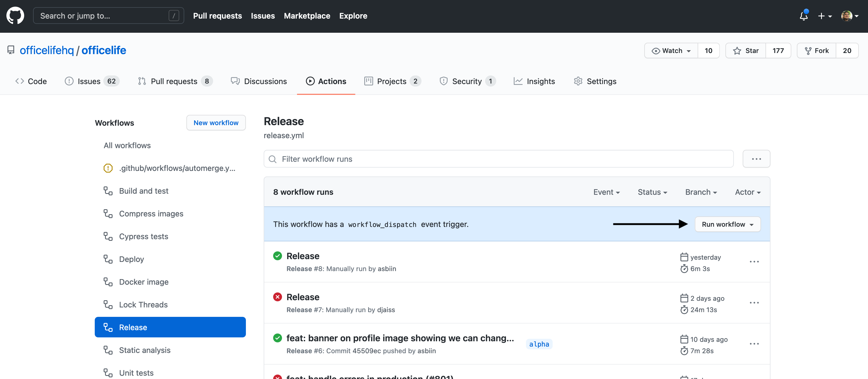
Task: Select the Cypress tests workflow
Action: pyautogui.click(x=143, y=236)
